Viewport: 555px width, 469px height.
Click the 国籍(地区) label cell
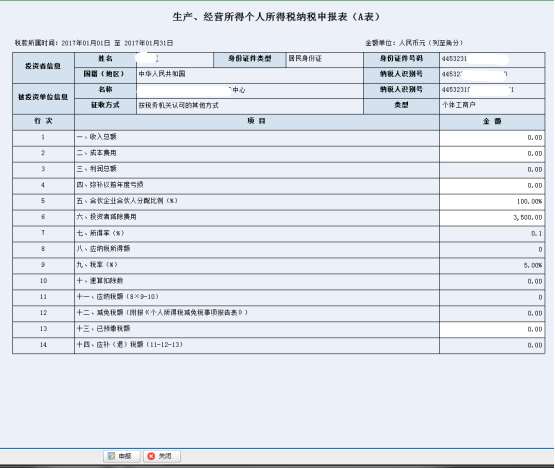click(105, 74)
